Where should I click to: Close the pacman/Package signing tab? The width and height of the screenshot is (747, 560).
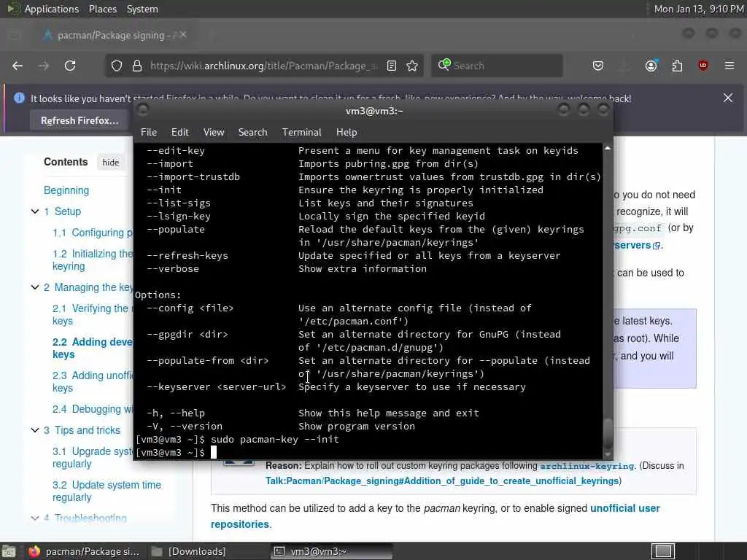click(x=183, y=35)
